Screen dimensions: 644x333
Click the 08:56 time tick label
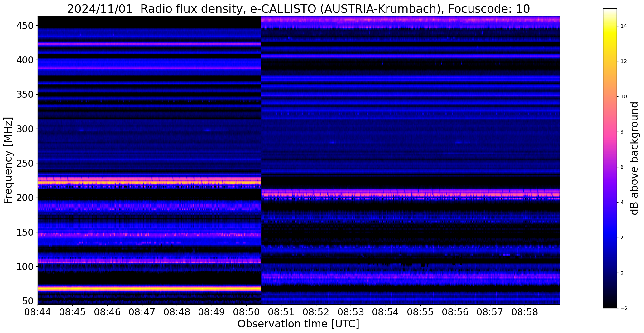455,312
